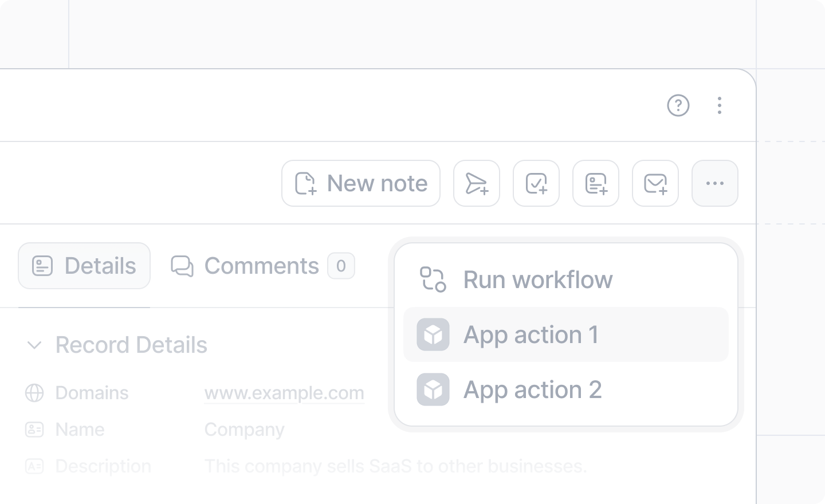Click the Comments count badge
The height and width of the screenshot is (504, 825).
(x=341, y=266)
